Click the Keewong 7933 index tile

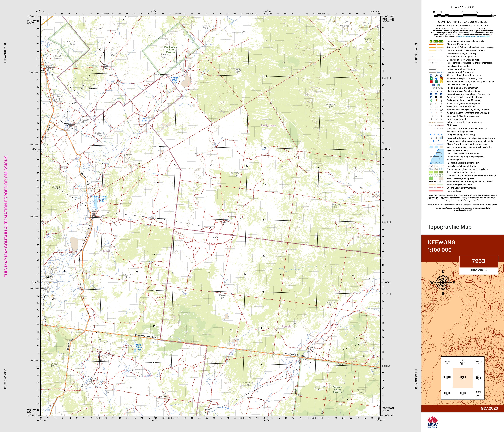(x=463, y=378)
